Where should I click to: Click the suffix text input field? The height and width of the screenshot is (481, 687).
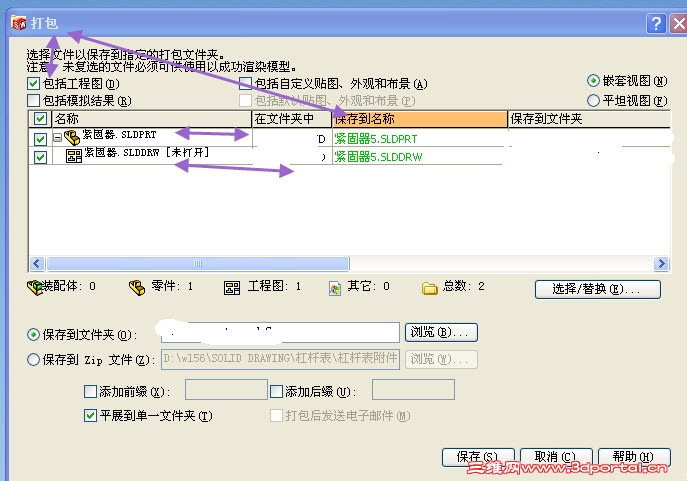coord(413,390)
